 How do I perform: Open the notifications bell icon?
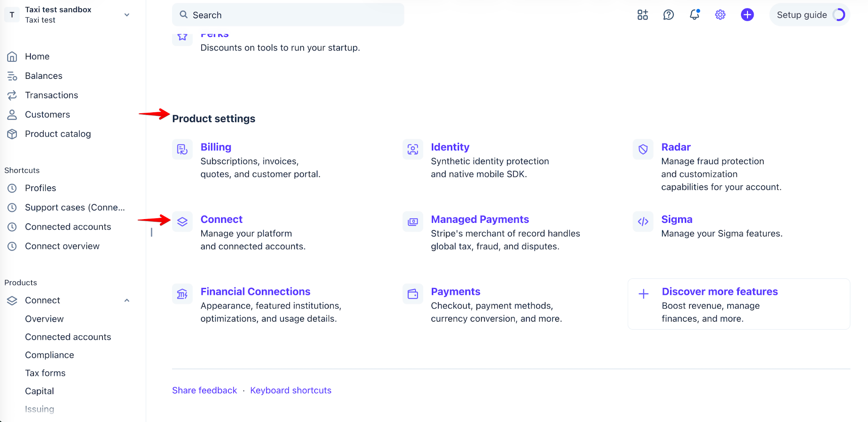coord(694,15)
